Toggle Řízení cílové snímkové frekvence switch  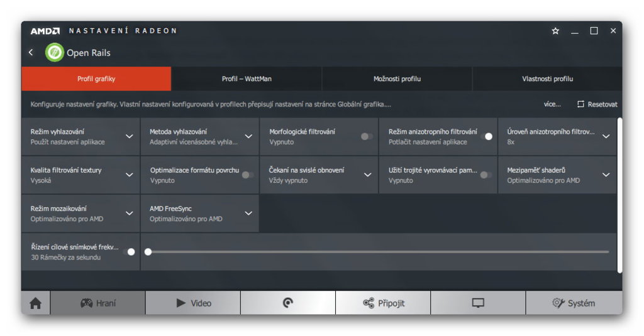pos(129,251)
